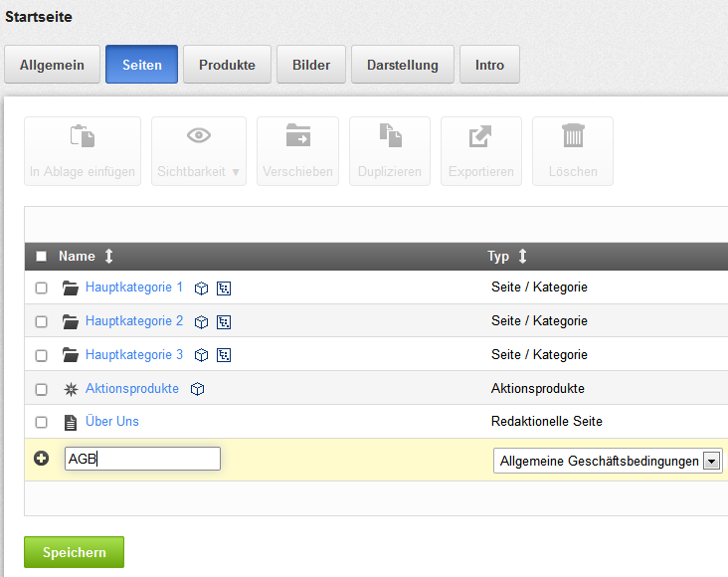Sort the table by Name column
728x577 pixels.
click(x=108, y=256)
